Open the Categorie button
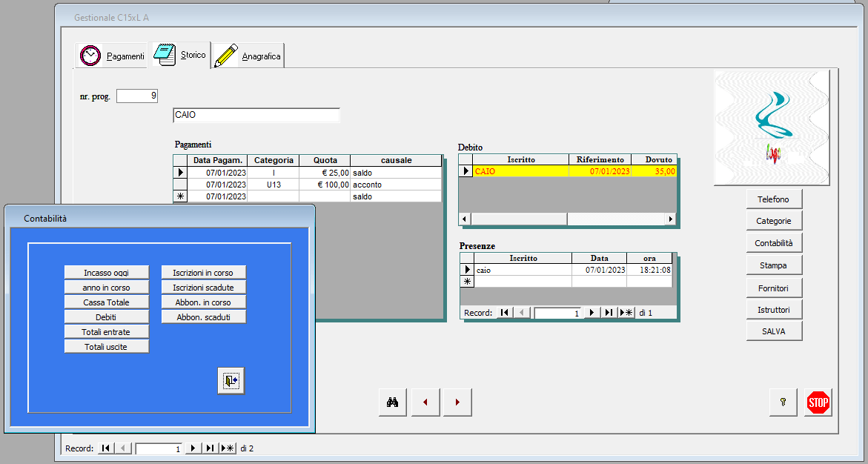This screenshot has width=868, height=464. coord(774,221)
